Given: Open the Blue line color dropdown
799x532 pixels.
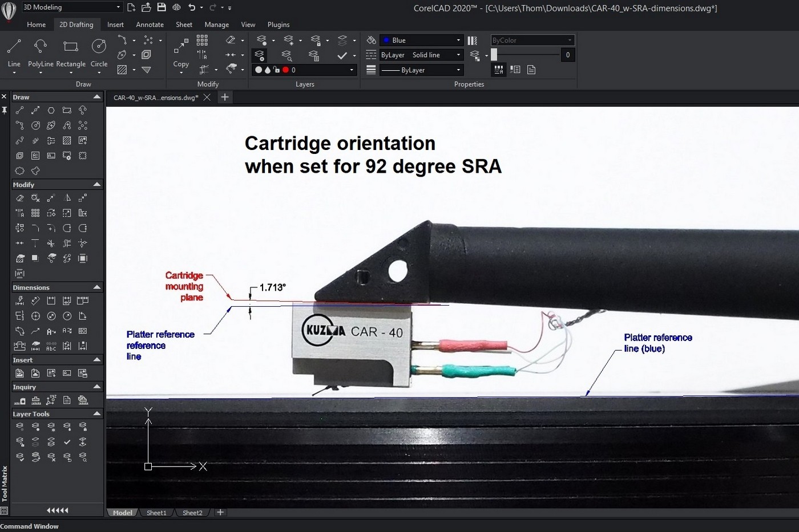Looking at the screenshot, I should click(x=421, y=40).
